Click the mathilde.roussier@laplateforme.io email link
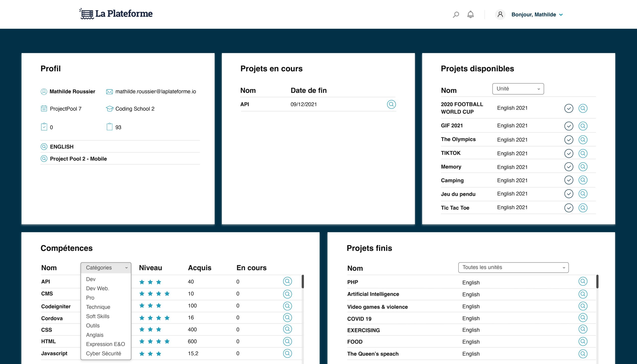This screenshot has width=637, height=364. 156,92
